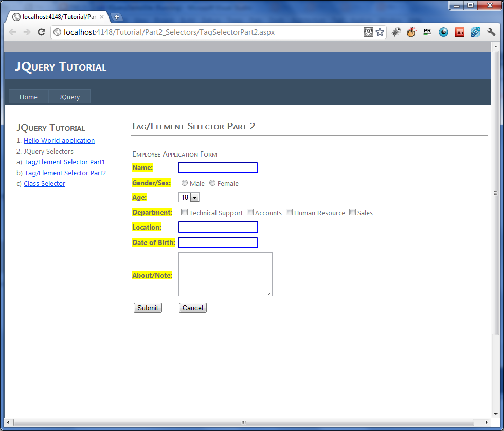
Task: Open a new tab with the plus button
Action: coord(117,16)
